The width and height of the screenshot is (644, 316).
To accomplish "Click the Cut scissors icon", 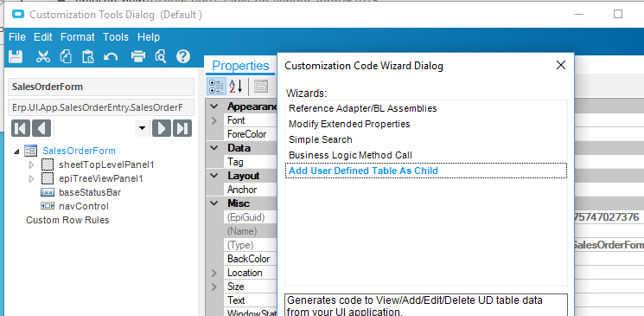I will coord(42,56).
